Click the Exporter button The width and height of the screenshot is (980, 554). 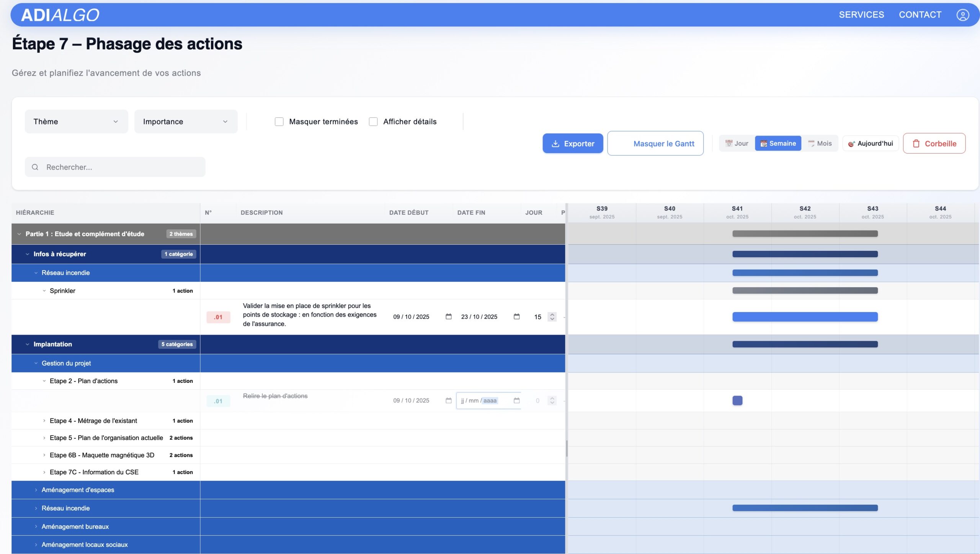click(573, 144)
